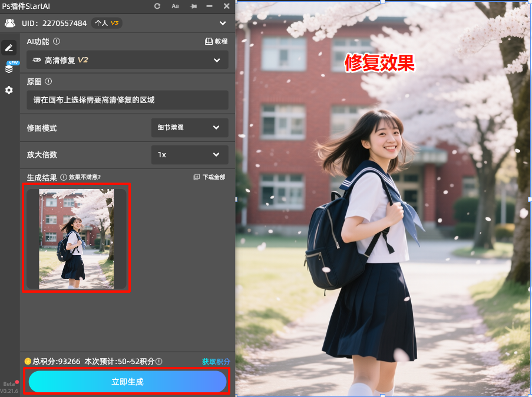Click the Aa font size icon
The height and width of the screenshot is (397, 532).
(x=175, y=6)
